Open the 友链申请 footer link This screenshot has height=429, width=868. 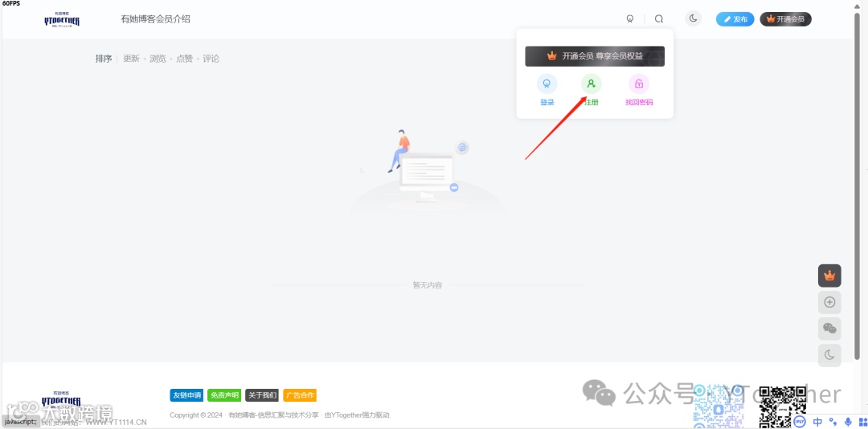[x=186, y=395]
